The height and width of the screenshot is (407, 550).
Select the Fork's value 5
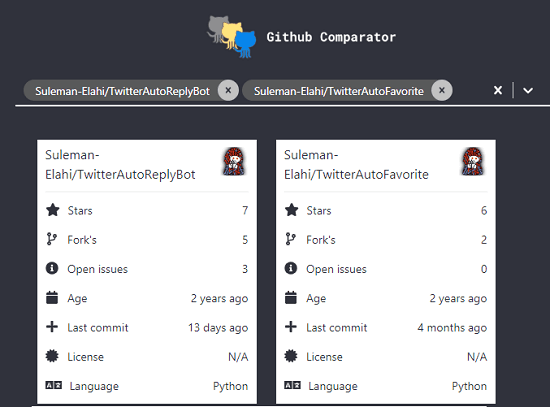245,240
